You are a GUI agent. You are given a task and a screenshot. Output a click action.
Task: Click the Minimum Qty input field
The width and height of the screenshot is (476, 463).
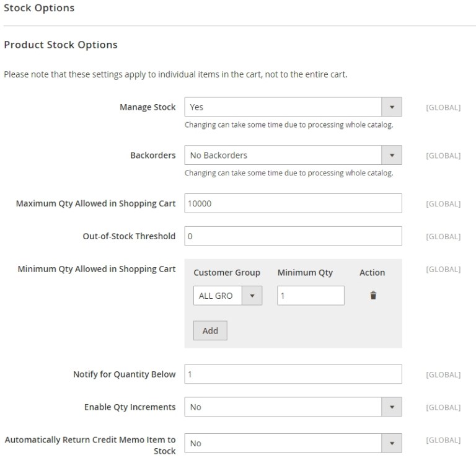311,296
